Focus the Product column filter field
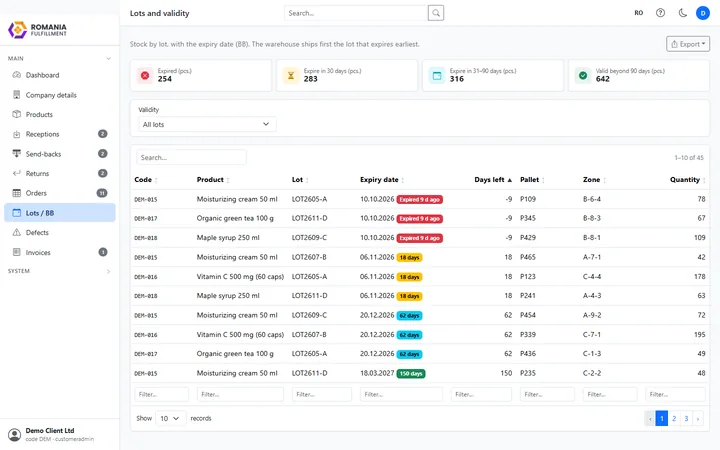This screenshot has width=720, height=450. pos(240,394)
